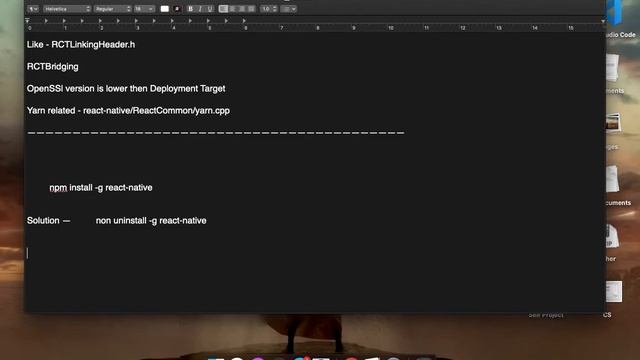Select the left indent marker at ruler 0
This screenshot has height=360, width=640.
[x=27, y=20]
